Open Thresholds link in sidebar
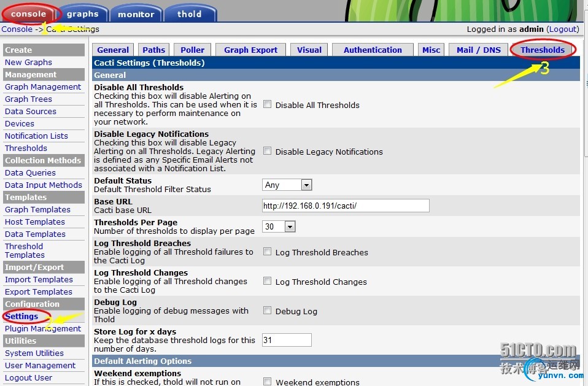Viewport: 588px width, 386px height. point(26,148)
